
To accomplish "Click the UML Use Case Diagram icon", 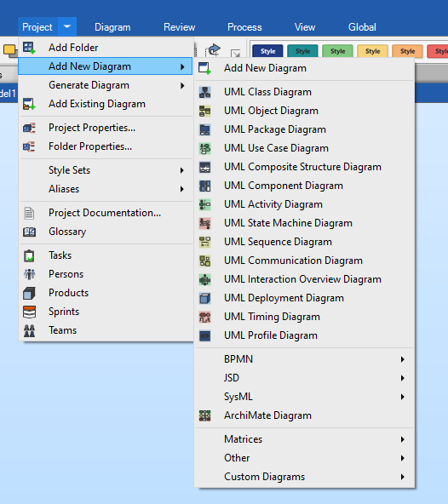I will tap(204, 148).
